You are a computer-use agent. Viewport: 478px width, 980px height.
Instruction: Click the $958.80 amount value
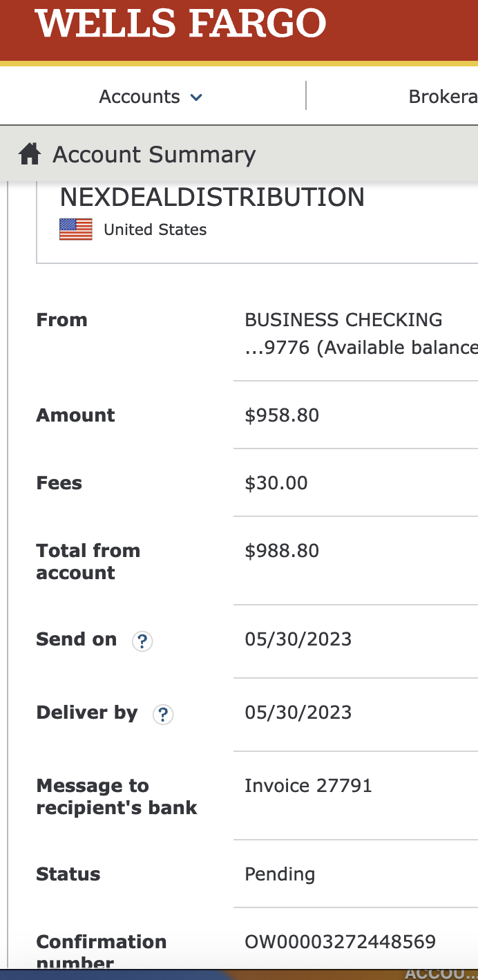[x=282, y=415]
